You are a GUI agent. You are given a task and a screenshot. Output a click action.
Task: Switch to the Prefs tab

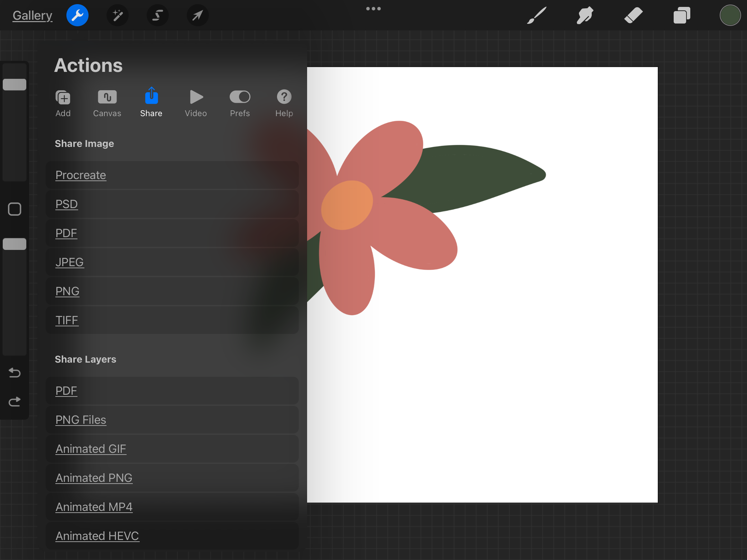[x=240, y=102]
